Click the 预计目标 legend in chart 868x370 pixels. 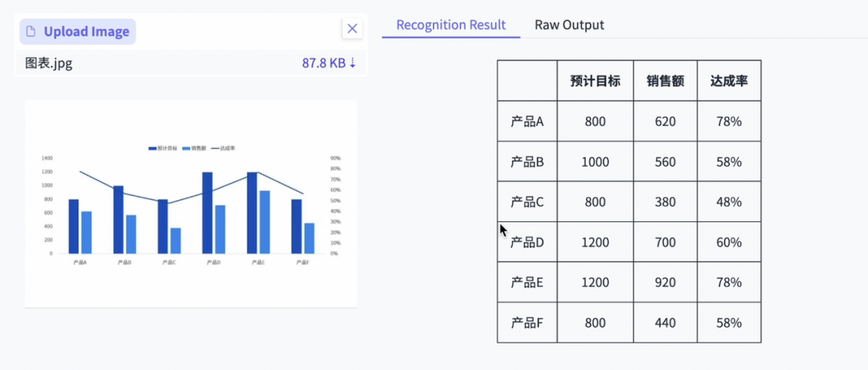(x=162, y=148)
